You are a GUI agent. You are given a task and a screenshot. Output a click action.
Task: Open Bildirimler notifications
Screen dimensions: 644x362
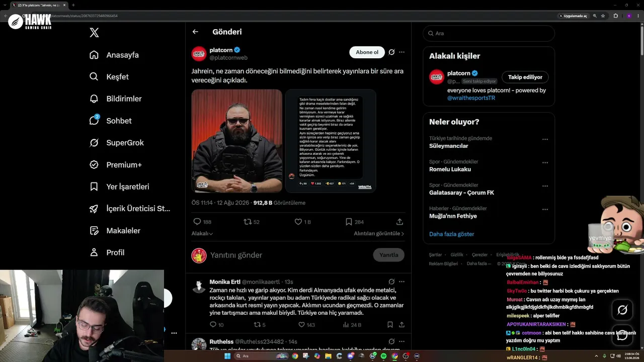[115, 99]
